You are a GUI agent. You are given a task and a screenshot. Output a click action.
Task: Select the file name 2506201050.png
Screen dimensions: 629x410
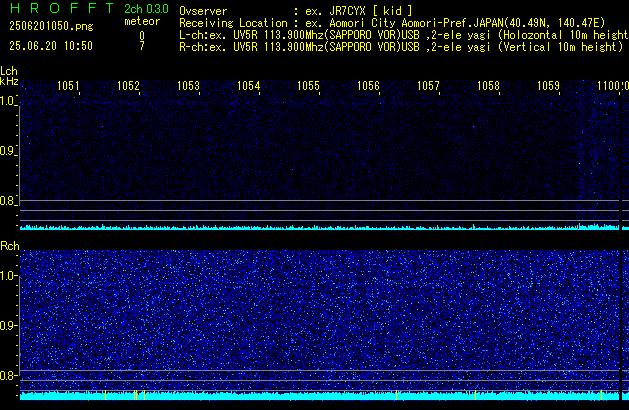point(51,26)
